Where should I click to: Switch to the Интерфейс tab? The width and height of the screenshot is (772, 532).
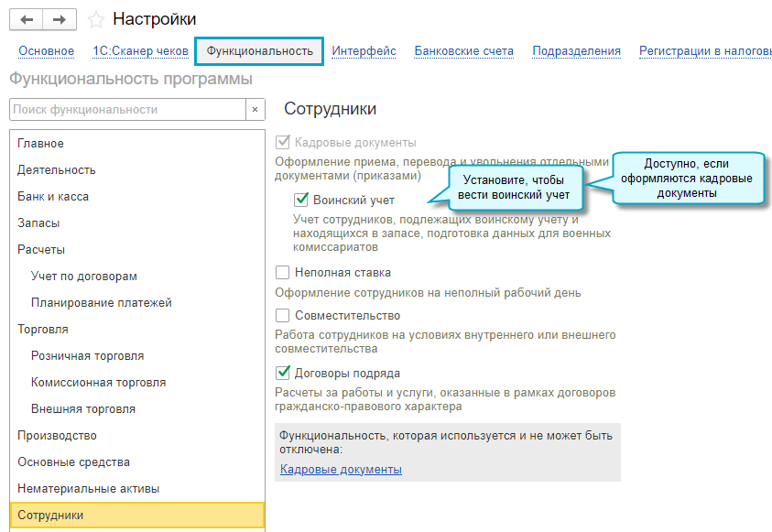364,51
